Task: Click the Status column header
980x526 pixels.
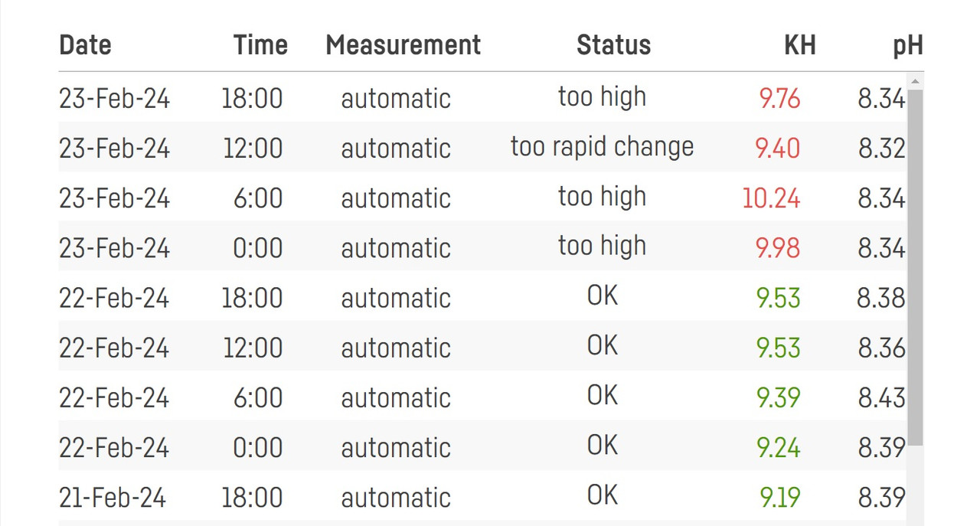Action: pos(613,45)
